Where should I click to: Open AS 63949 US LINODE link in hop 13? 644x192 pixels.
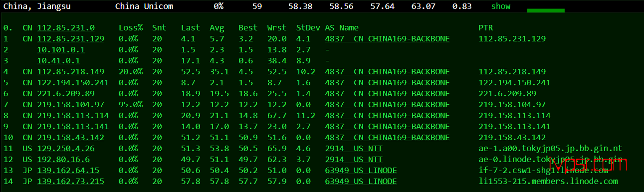361,171
